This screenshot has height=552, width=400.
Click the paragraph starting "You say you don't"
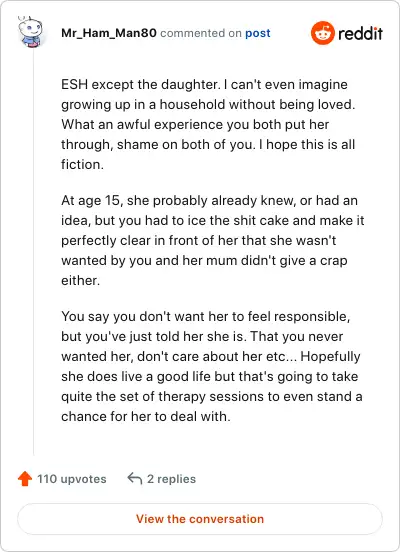pos(212,366)
